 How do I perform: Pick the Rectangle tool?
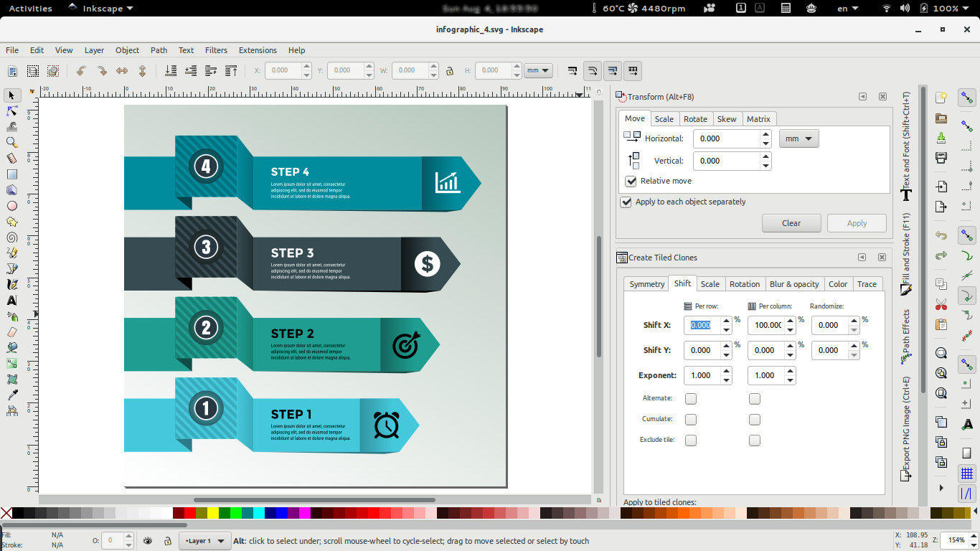11,174
